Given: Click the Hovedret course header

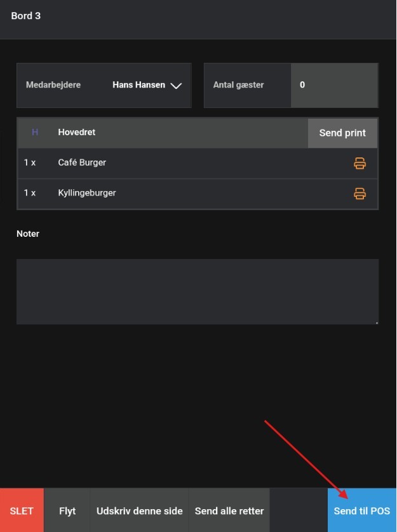Looking at the screenshot, I should (77, 133).
